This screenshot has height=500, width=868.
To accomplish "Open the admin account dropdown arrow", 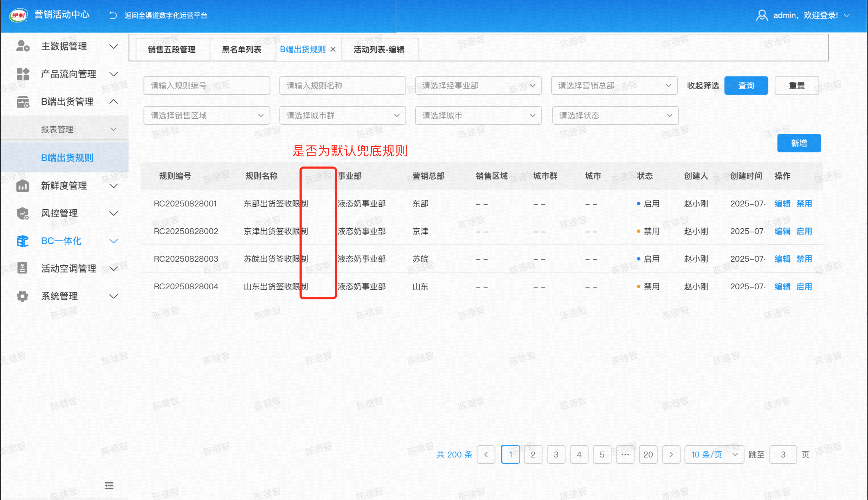I will pyautogui.click(x=847, y=15).
